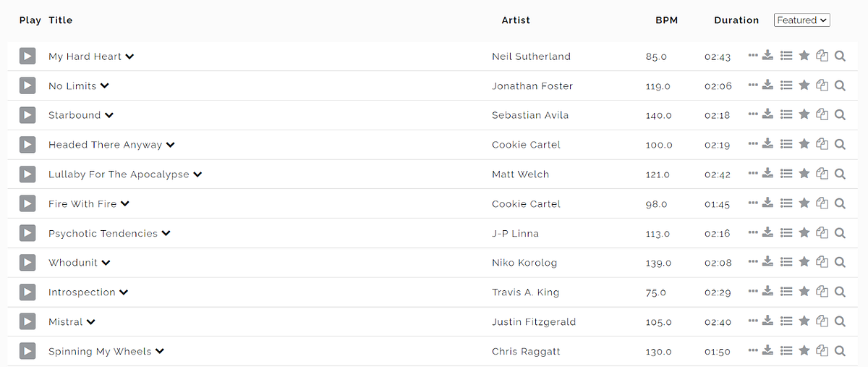Expand details for No Limits
This screenshot has height=367, width=868.
click(104, 85)
